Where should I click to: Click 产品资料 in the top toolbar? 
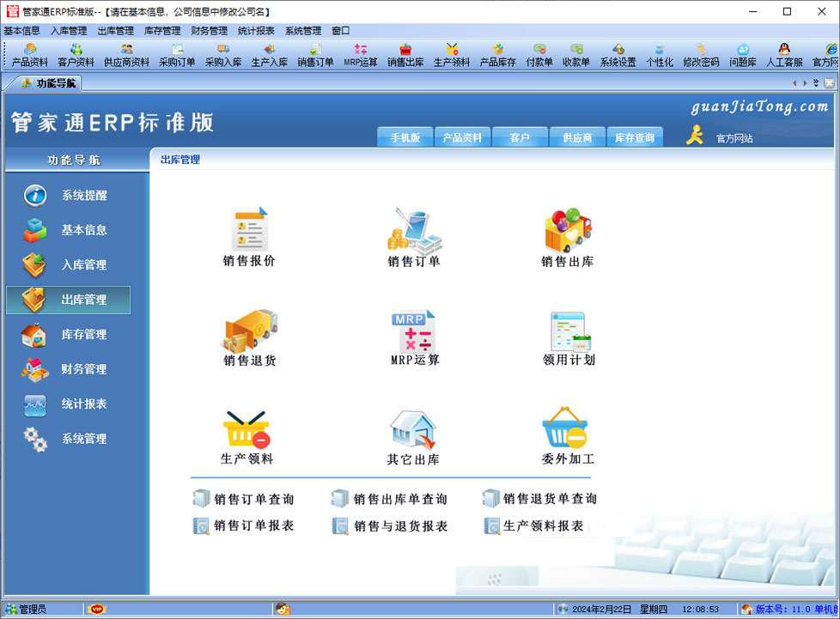tap(29, 56)
